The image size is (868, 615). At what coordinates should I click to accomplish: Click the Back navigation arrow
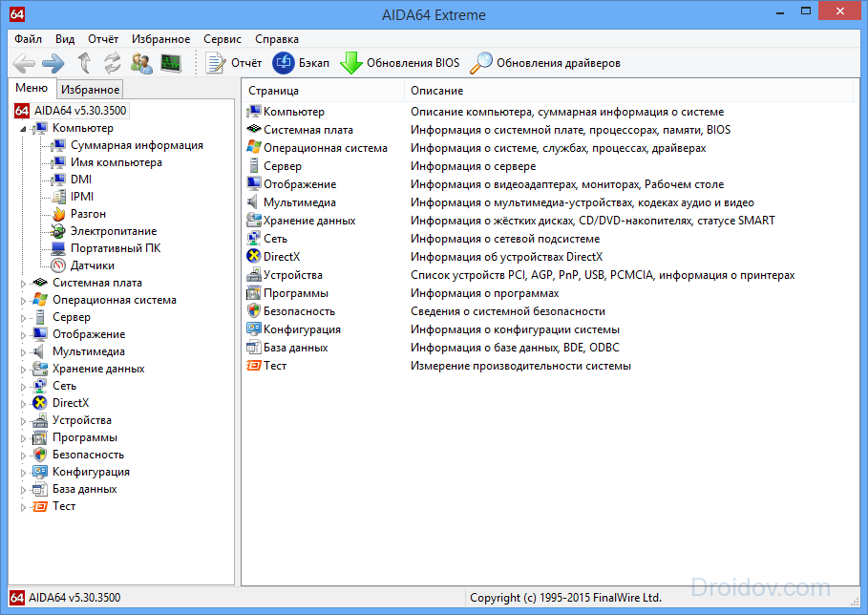tap(25, 63)
